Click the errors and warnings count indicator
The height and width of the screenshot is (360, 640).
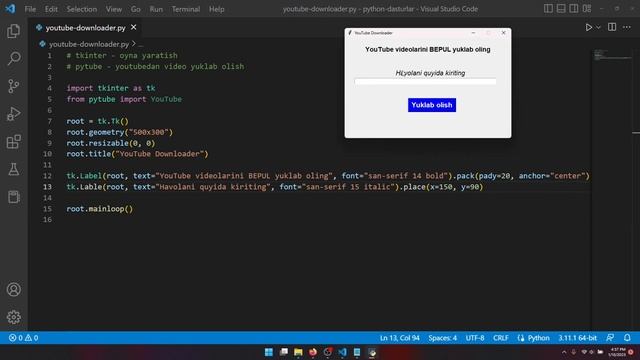[24, 338]
